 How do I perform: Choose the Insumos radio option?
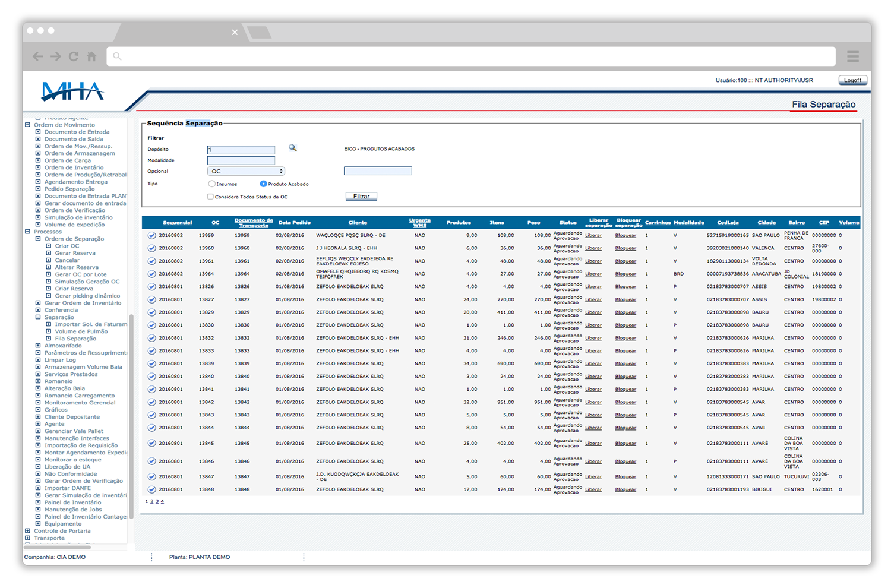(x=211, y=184)
